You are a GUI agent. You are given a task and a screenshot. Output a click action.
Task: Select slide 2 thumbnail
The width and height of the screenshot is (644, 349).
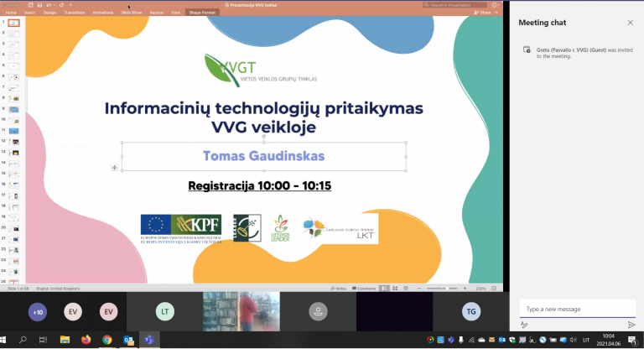tap(13, 34)
